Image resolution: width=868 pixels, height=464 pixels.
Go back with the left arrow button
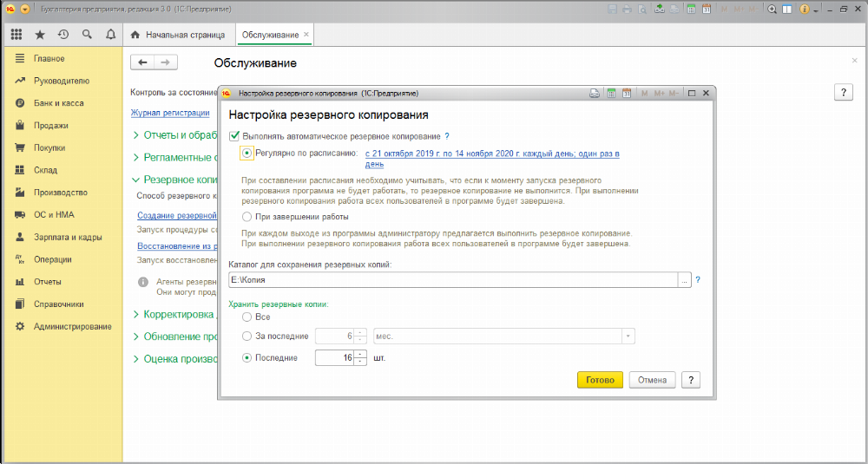pyautogui.click(x=142, y=62)
